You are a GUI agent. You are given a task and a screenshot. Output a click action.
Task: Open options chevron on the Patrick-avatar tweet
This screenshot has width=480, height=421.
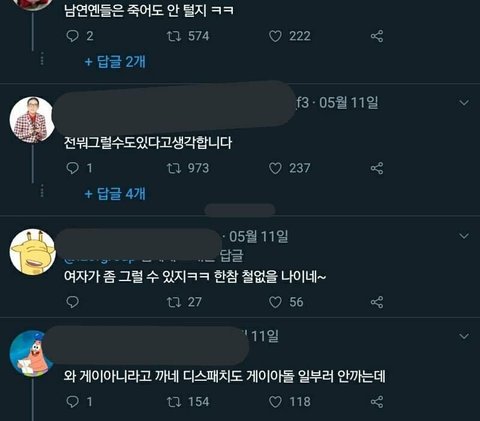point(464,336)
